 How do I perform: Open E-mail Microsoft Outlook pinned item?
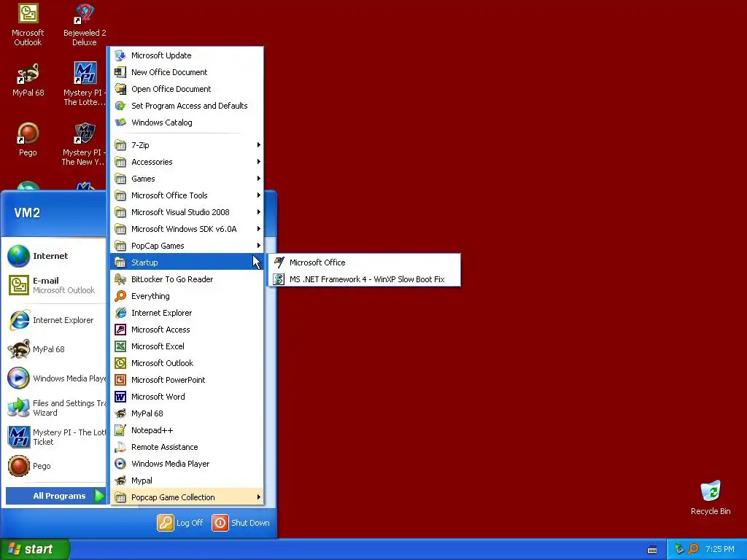pos(55,285)
